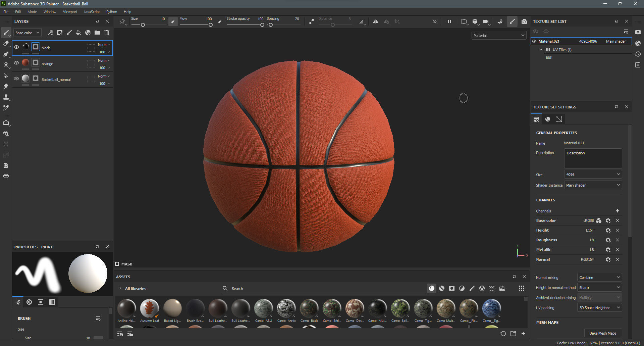Select the Material picker tool
The image size is (644, 346).
click(x=6, y=108)
